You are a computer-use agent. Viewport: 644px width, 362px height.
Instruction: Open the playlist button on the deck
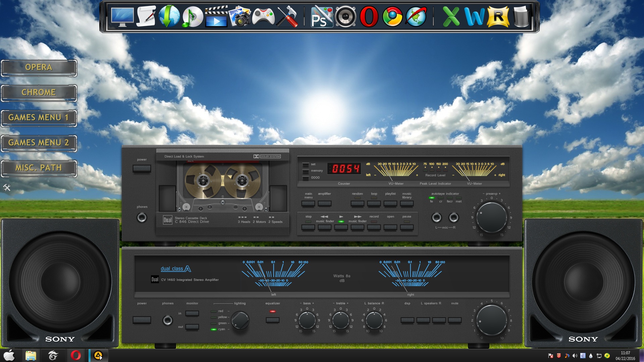[x=390, y=203]
